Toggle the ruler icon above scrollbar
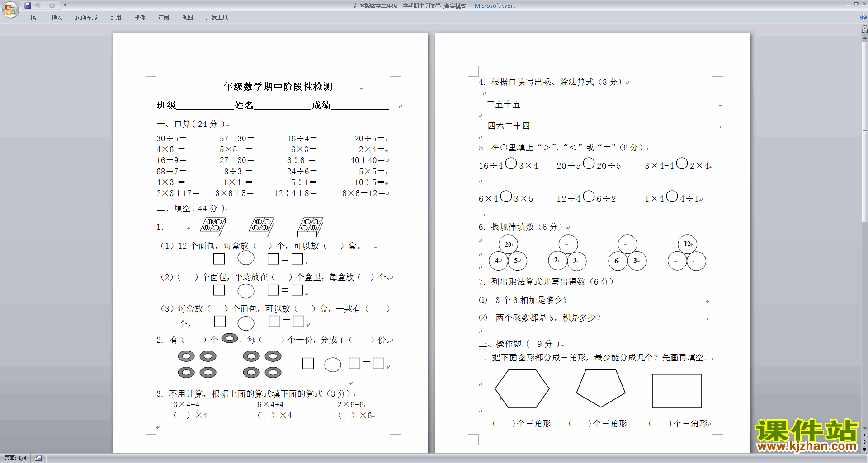 pos(864,31)
